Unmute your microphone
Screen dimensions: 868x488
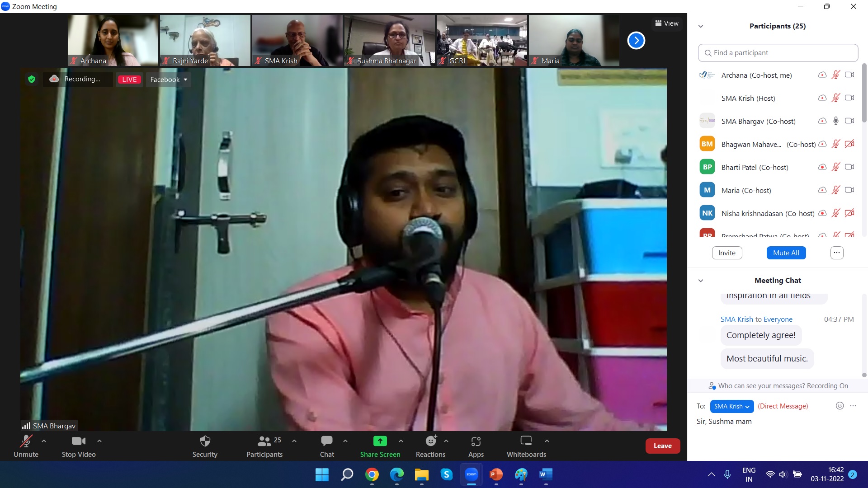26,441
